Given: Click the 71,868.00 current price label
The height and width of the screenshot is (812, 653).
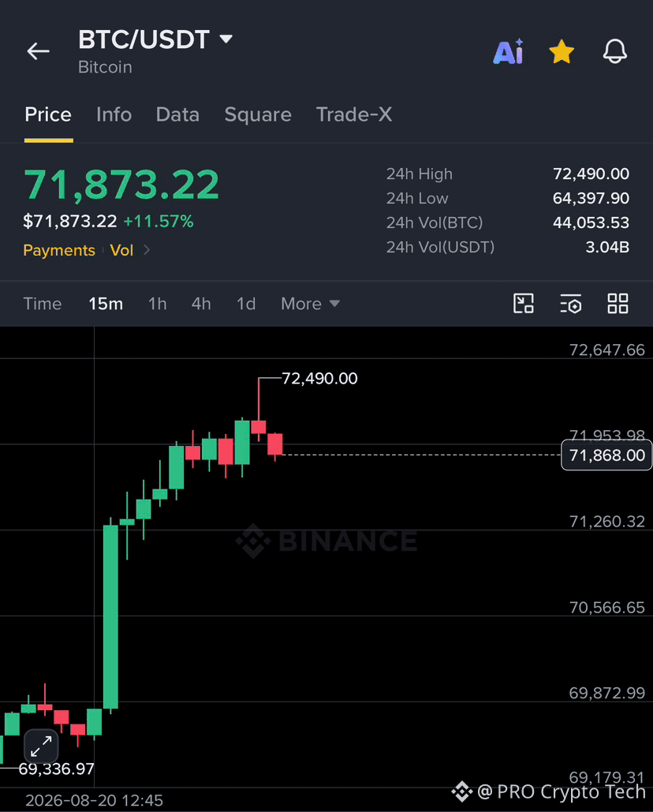Looking at the screenshot, I should pyautogui.click(x=606, y=455).
